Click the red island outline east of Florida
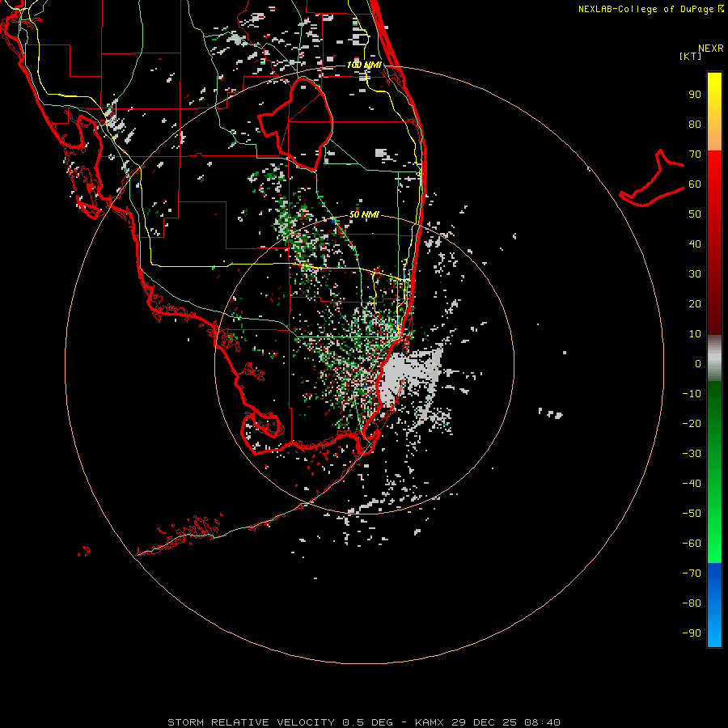Image resolution: width=728 pixels, height=728 pixels. pyautogui.click(x=652, y=179)
